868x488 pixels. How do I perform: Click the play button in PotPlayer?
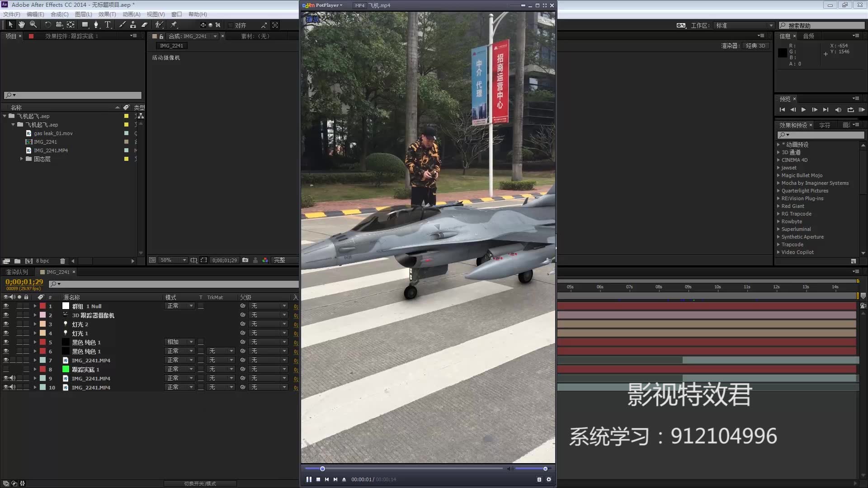[309, 479]
